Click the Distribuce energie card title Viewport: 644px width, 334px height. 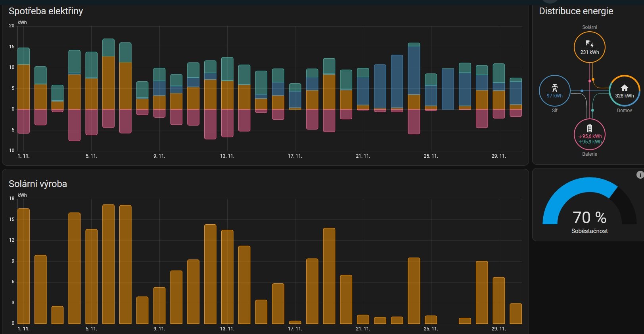[575, 11]
